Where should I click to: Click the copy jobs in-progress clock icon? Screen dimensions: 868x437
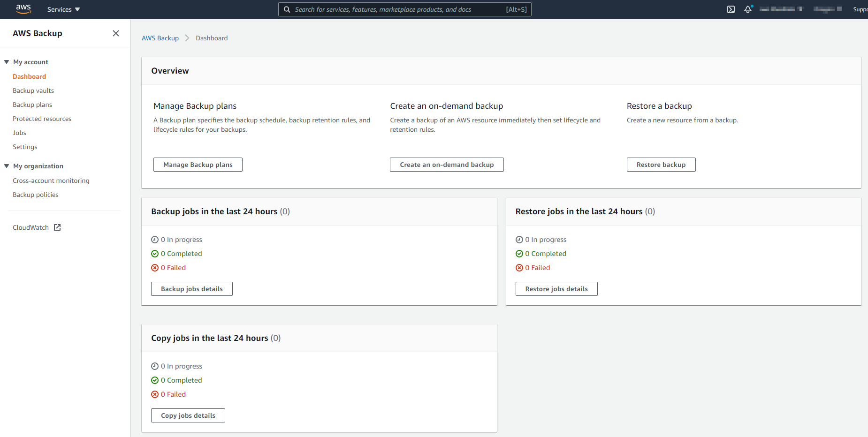[155, 366]
